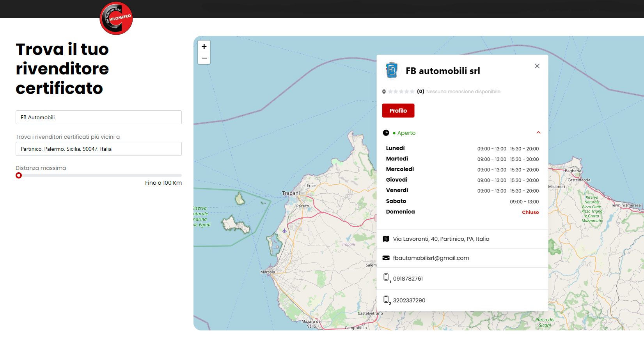Image resolution: width=644 pixels, height=362 pixels.
Task: Focus the dealer name field FB Automobili
Action: coord(98,117)
